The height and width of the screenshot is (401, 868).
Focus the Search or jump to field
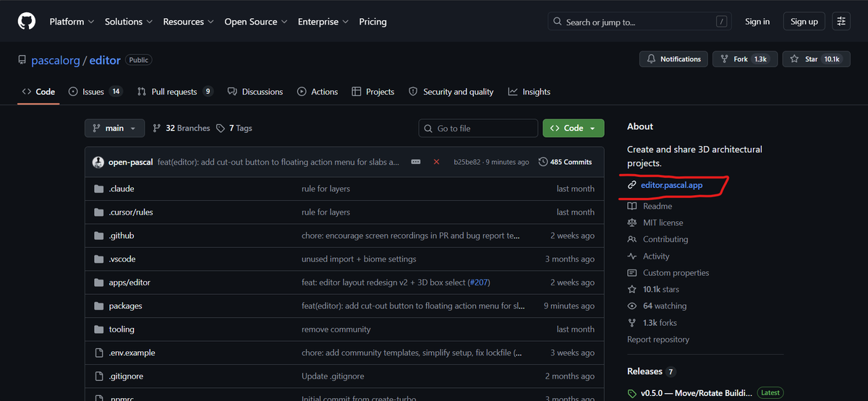click(639, 22)
